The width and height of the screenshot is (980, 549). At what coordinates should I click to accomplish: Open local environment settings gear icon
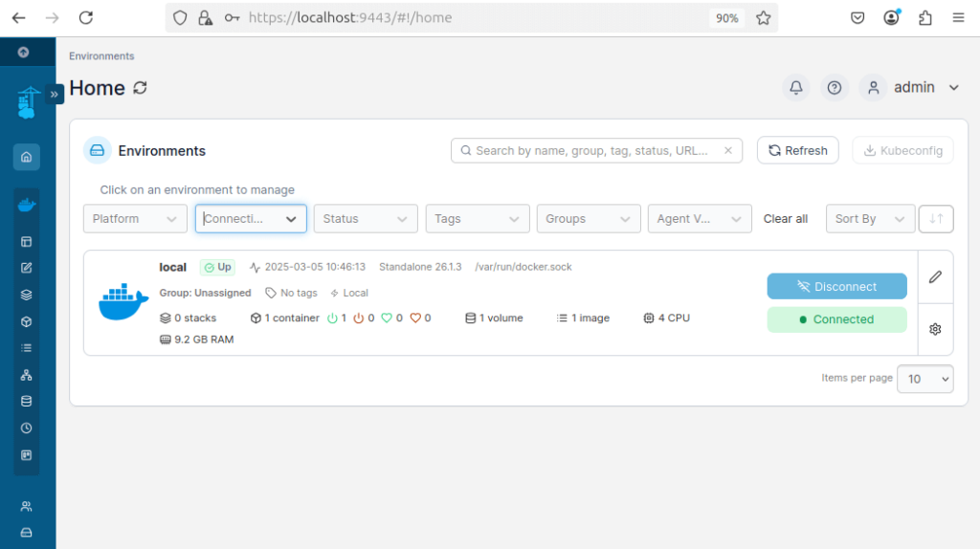pyautogui.click(x=935, y=329)
